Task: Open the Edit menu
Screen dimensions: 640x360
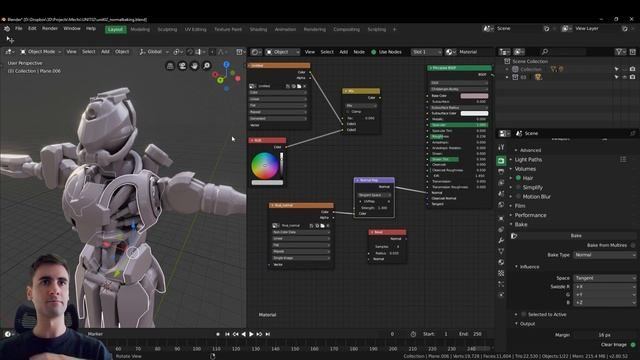Action: tap(32, 29)
